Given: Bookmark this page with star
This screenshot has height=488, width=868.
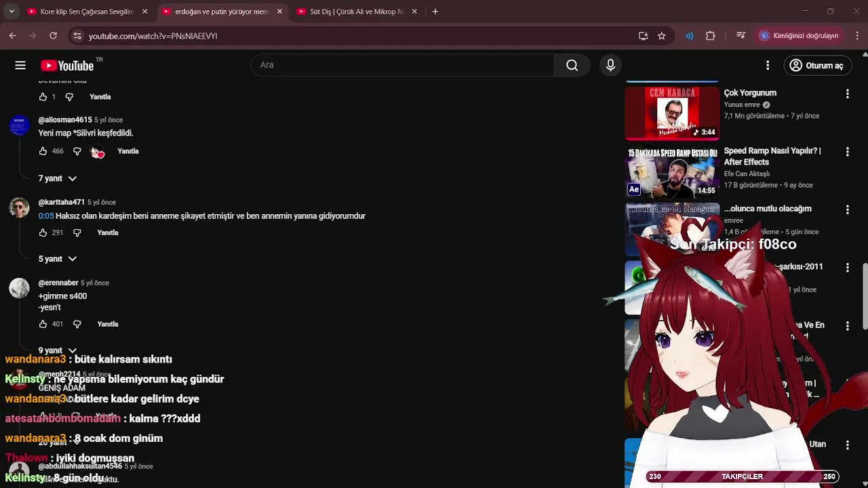Looking at the screenshot, I should tap(662, 36).
